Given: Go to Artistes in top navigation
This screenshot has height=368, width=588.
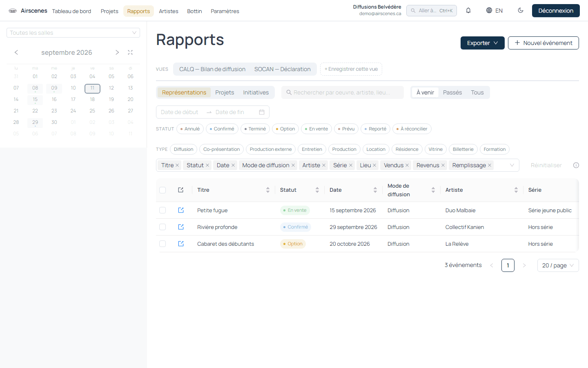Looking at the screenshot, I should [x=169, y=11].
